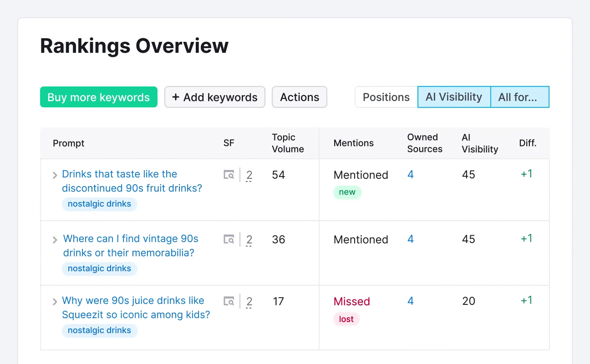Click search preview icon on Squeezit row

click(x=229, y=301)
